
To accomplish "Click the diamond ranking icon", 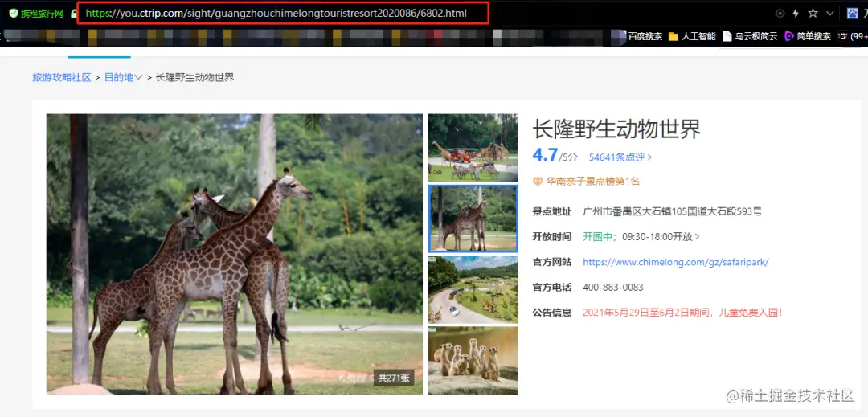I will click(538, 182).
